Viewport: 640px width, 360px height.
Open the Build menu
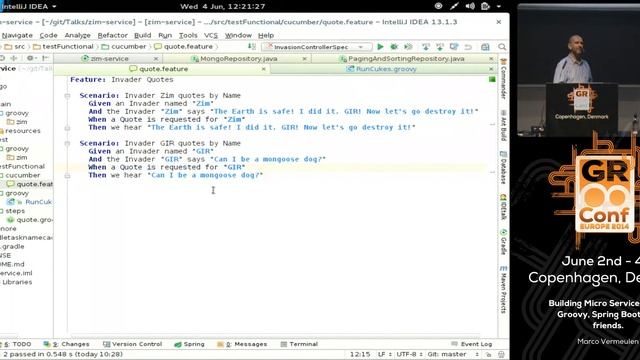(x=142, y=36)
